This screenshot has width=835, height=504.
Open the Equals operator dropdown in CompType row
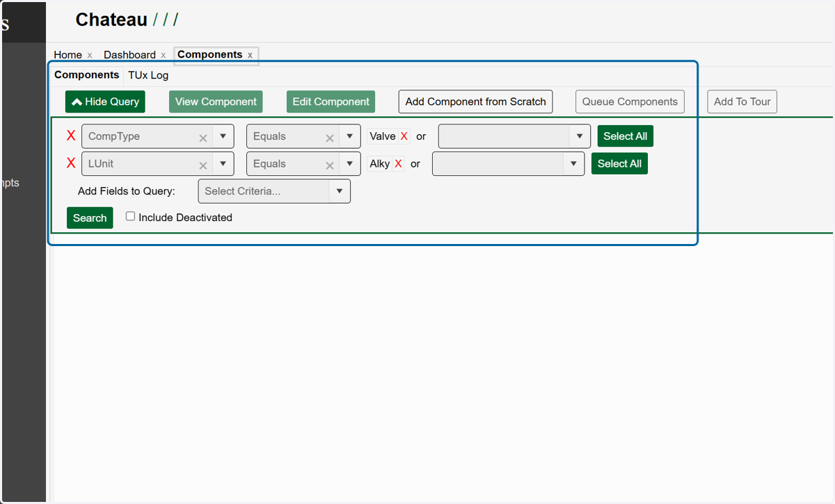pyautogui.click(x=349, y=136)
